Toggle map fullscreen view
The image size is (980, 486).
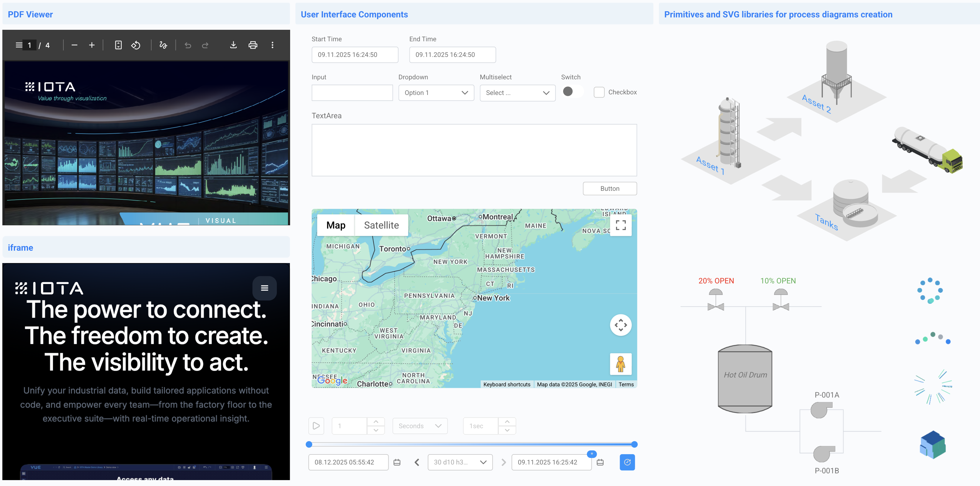click(621, 225)
